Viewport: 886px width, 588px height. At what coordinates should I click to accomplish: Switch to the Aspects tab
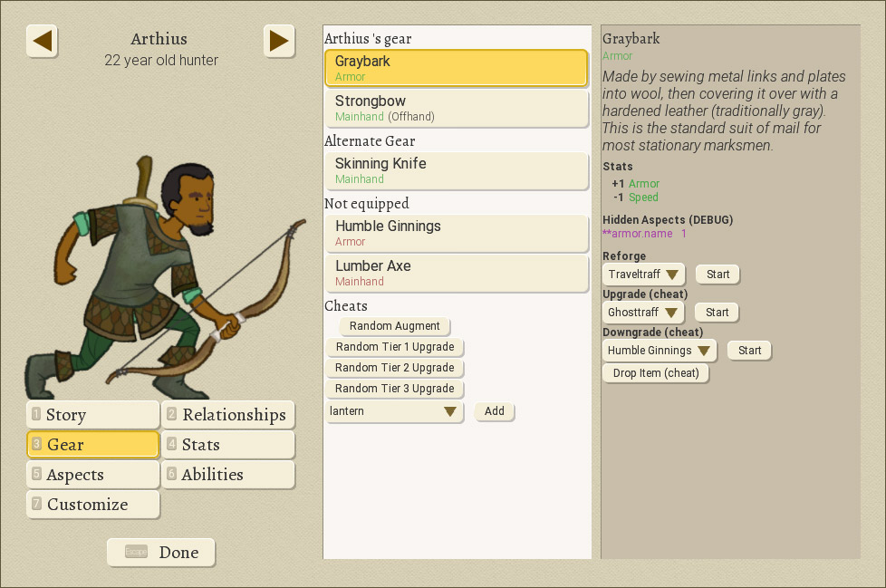tap(93, 475)
